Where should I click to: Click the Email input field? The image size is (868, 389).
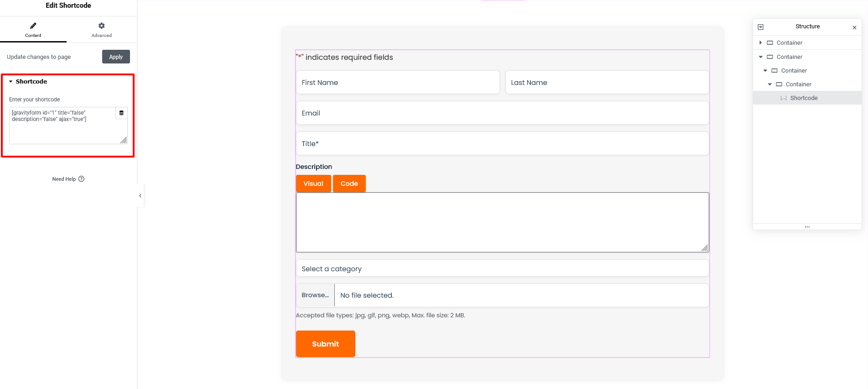(502, 113)
